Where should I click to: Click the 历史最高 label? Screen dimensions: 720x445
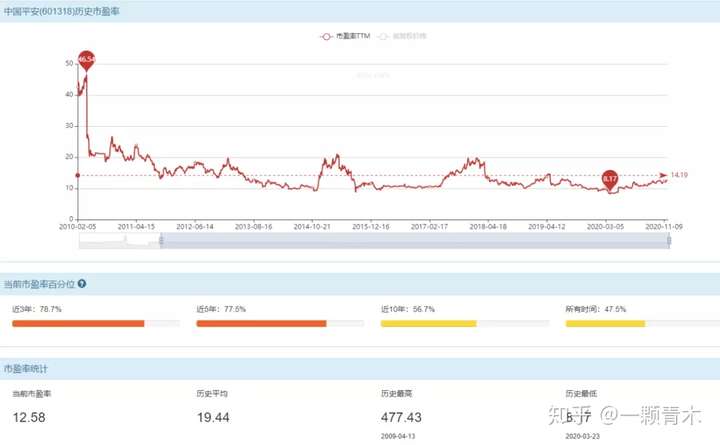397,394
